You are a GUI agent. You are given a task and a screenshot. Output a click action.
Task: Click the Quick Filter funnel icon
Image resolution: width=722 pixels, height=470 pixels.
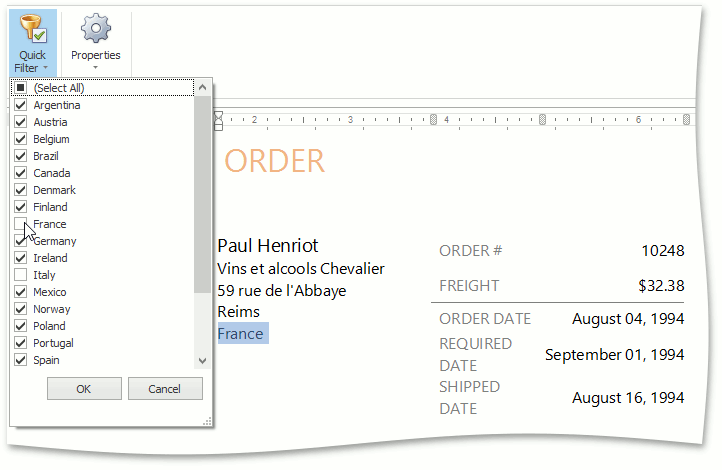click(x=32, y=29)
